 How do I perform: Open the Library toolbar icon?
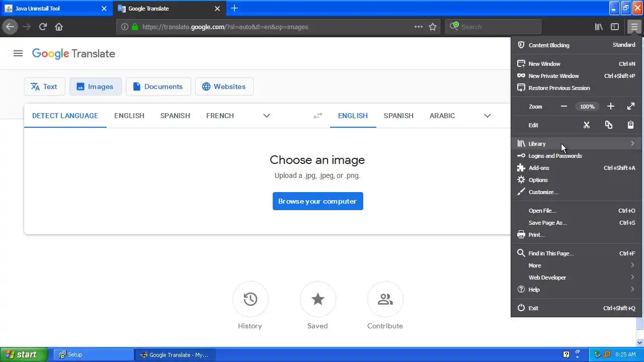599,27
